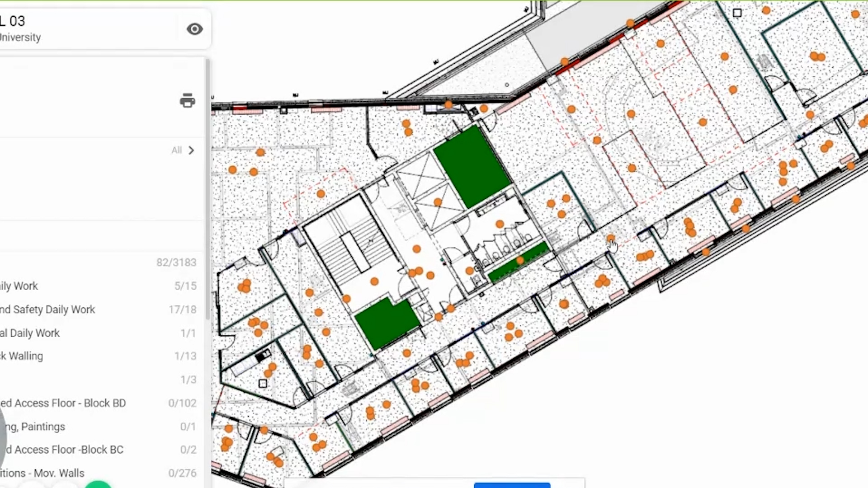Viewport: 868px width, 488px height.
Task: Click the orange marker on the narrow green strip
Action: point(520,261)
